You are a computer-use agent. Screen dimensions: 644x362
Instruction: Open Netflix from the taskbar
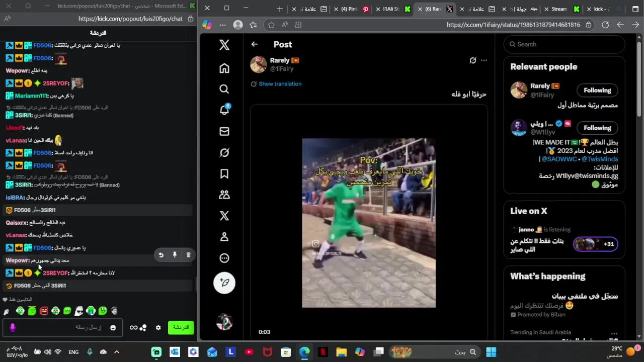coord(323,352)
